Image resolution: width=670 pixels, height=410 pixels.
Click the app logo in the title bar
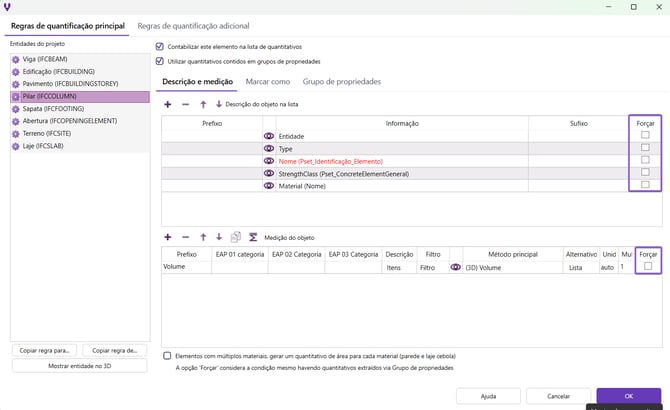pyautogui.click(x=7, y=7)
